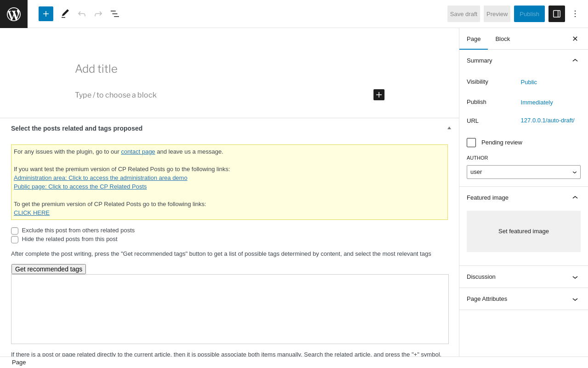The image size is (588, 368).
Task: Expand the Discussion panel
Action: point(524,277)
